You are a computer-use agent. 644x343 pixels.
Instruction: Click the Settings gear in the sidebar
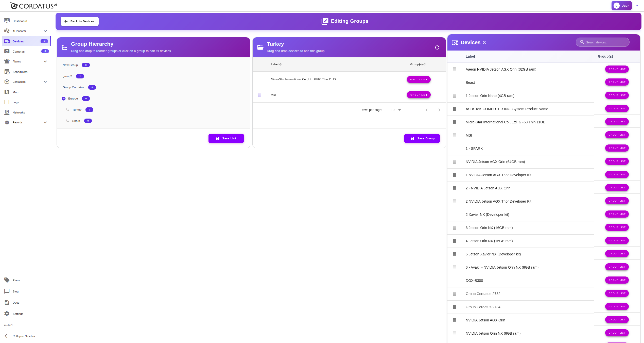pyautogui.click(x=7, y=314)
